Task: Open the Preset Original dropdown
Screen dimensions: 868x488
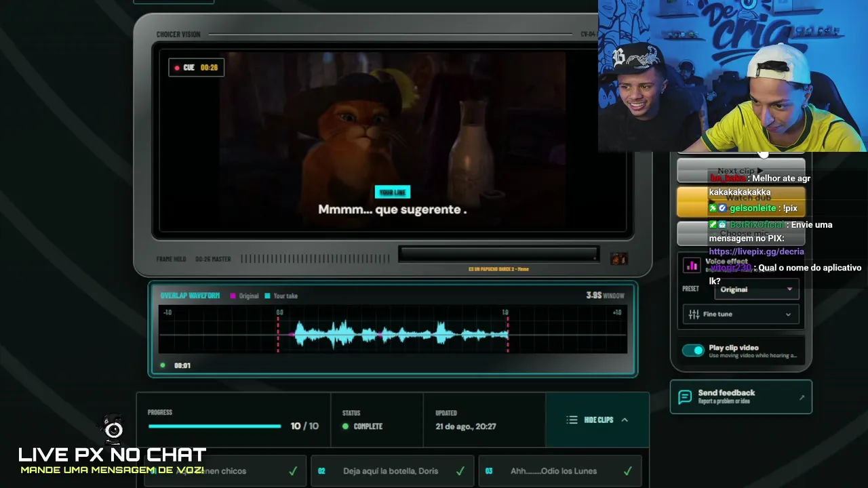Action: coord(757,289)
